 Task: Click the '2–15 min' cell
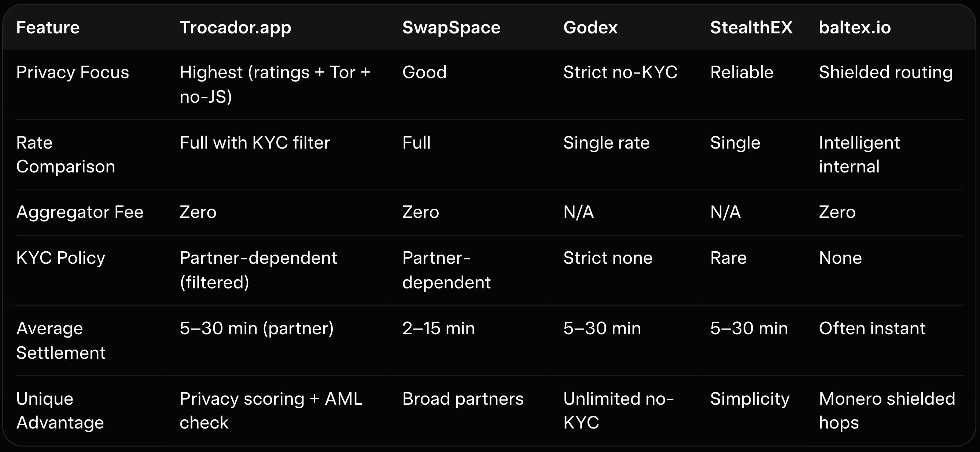coord(438,328)
